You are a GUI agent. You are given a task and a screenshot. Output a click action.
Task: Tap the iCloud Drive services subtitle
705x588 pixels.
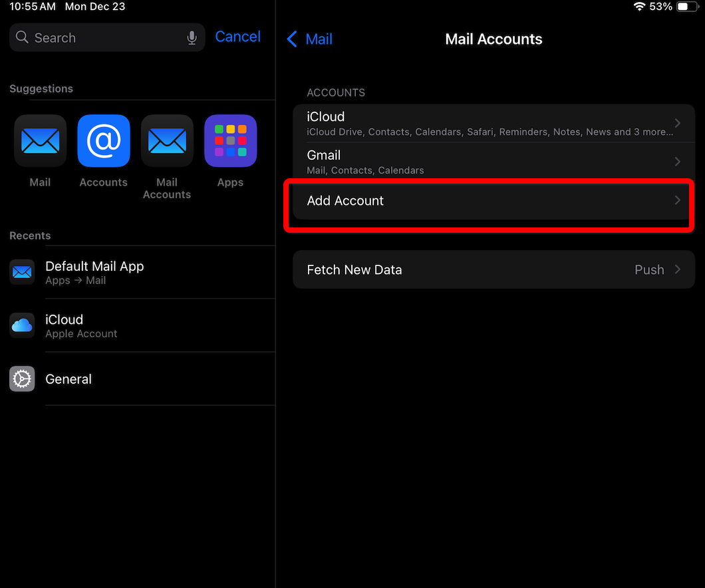click(x=490, y=132)
